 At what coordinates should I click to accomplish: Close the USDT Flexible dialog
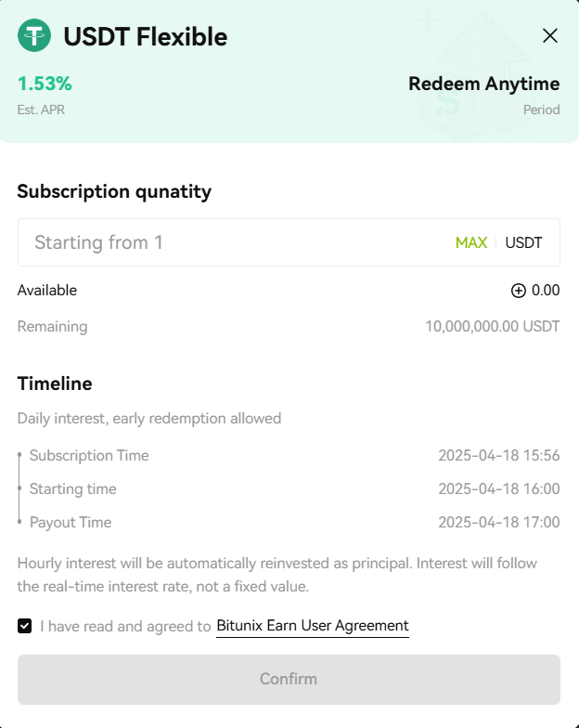549,35
